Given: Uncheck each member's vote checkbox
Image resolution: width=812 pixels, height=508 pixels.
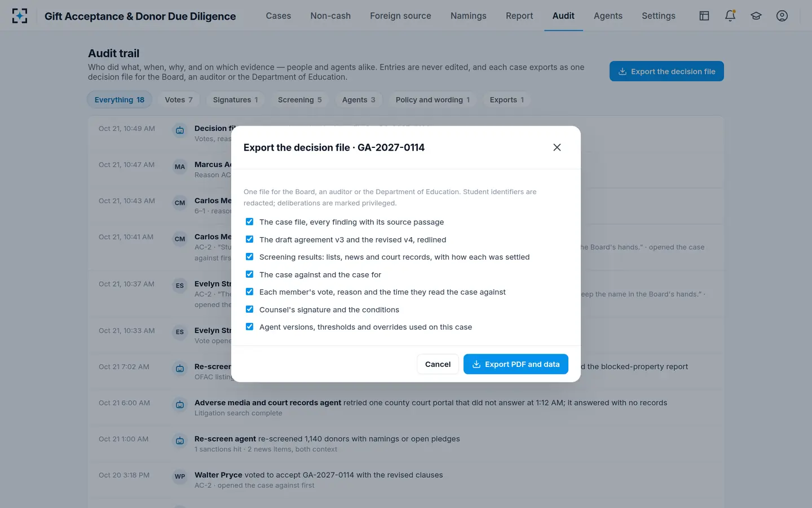Looking at the screenshot, I should click(x=249, y=292).
